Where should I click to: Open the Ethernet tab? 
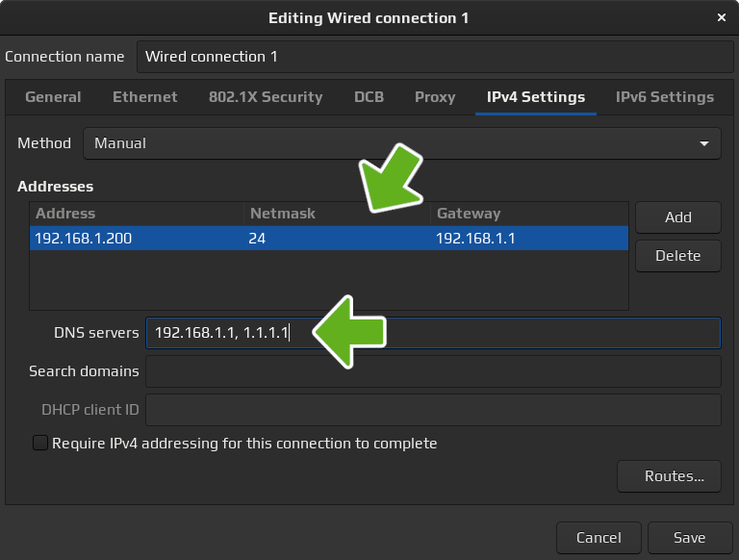[x=145, y=97]
